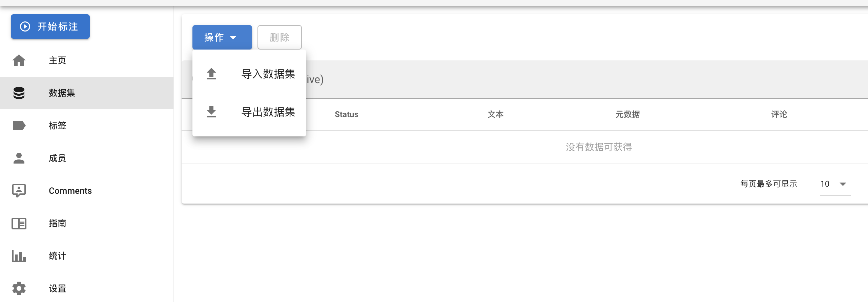Select 导入数据集 from the menu

[x=268, y=74]
